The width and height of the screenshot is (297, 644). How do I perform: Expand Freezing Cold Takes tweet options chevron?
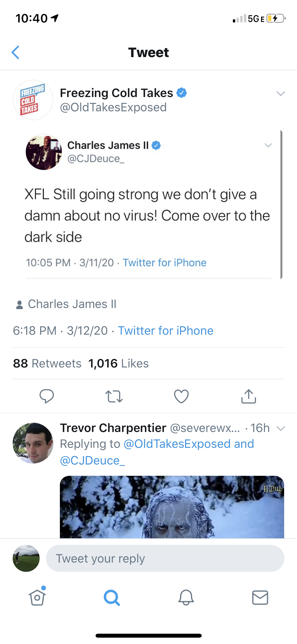(x=280, y=93)
